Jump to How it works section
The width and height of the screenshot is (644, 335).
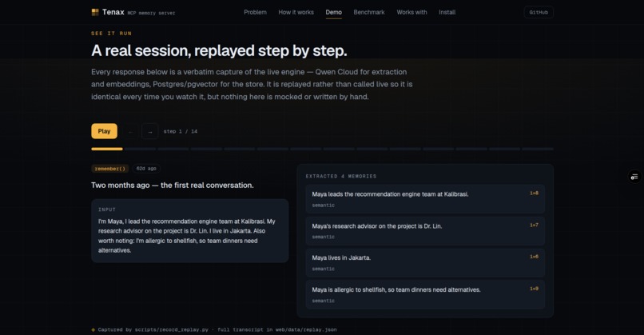(296, 12)
